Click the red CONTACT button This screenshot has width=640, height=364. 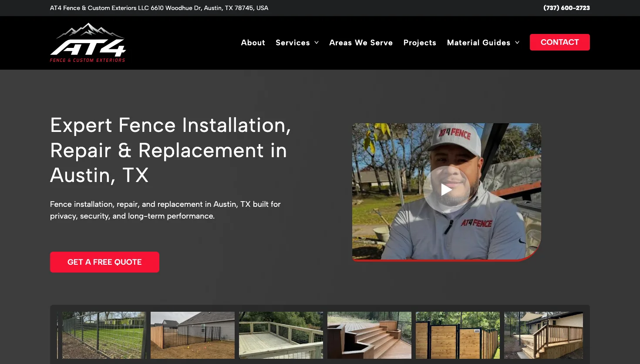point(560,42)
